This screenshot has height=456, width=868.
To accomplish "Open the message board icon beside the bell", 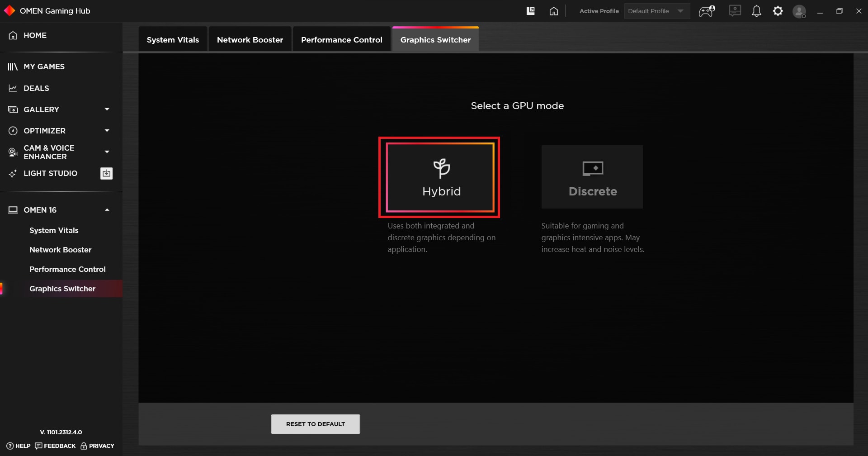I will (x=735, y=11).
